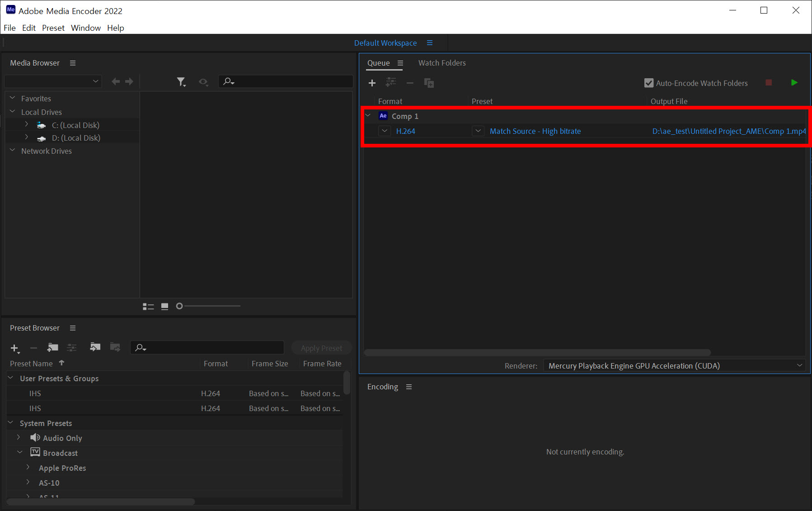Switch Media Browser to thumbnail view
The height and width of the screenshot is (511, 812).
164,307
